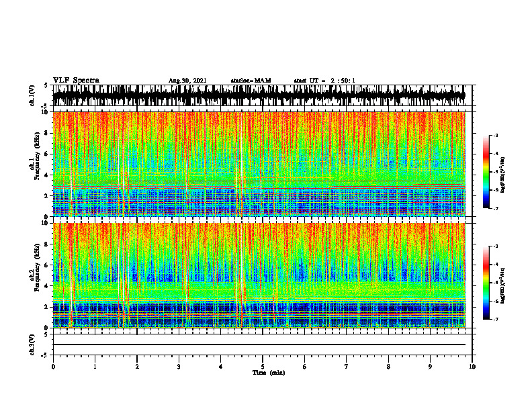Click the "-3" label on ch.1 colorbar

[496, 136]
